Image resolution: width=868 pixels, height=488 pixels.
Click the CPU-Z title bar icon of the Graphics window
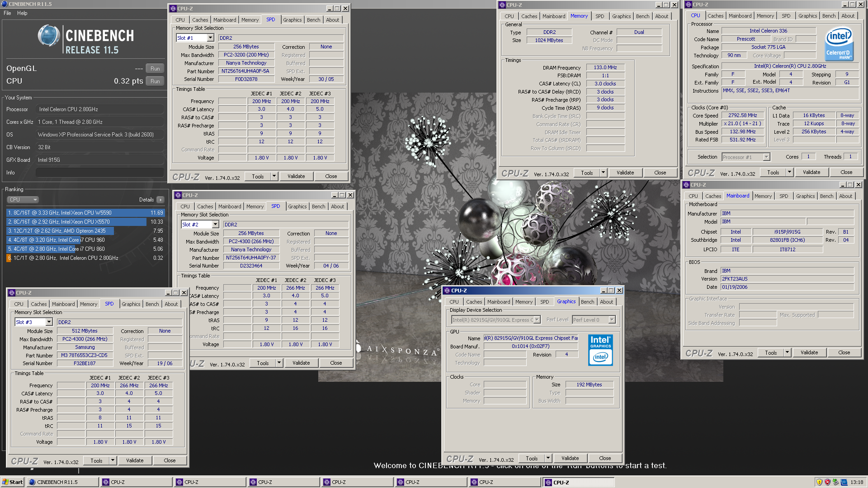pyautogui.click(x=447, y=291)
